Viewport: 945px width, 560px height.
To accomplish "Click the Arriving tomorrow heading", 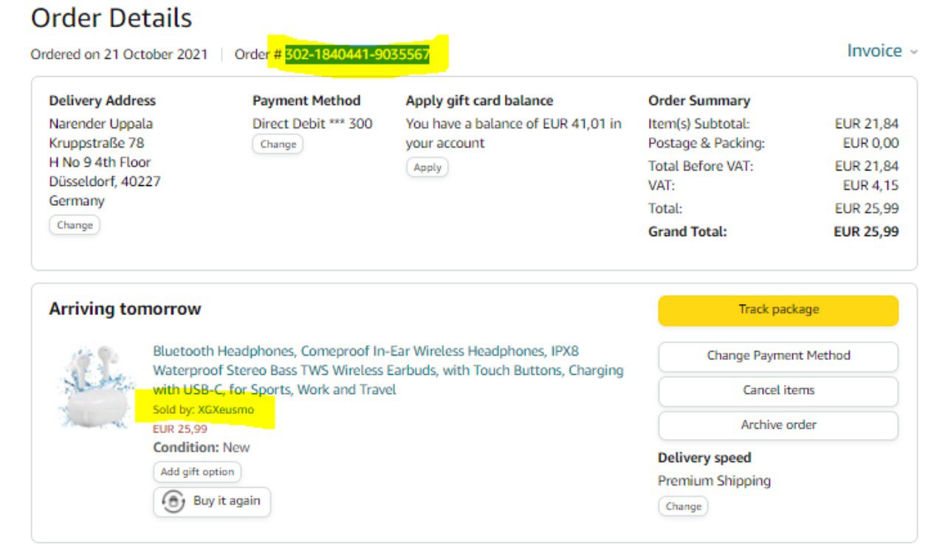I will click(125, 308).
